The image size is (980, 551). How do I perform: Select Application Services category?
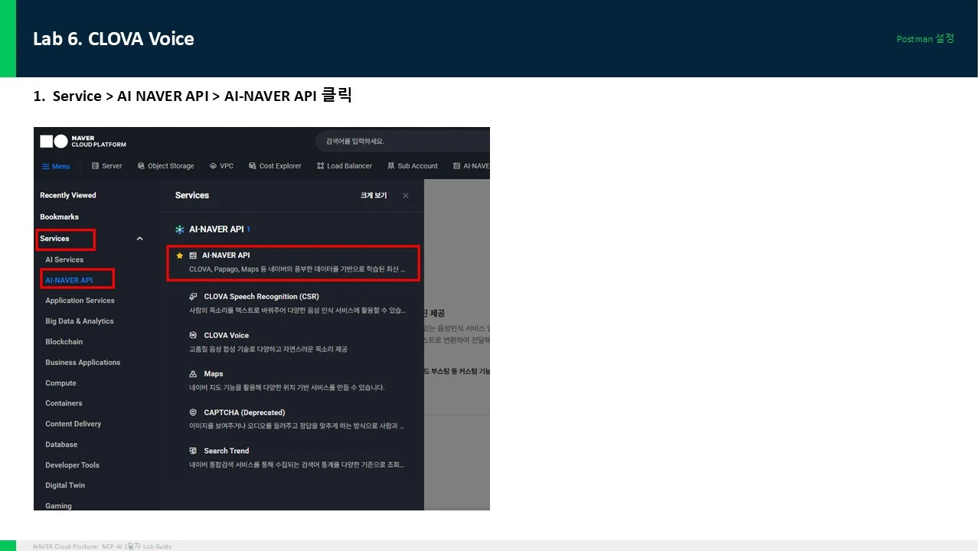pyautogui.click(x=80, y=301)
